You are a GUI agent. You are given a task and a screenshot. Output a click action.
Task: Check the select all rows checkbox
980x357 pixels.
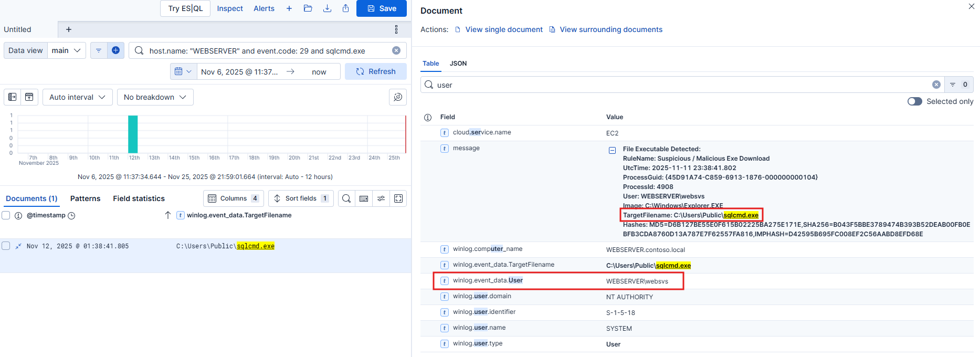click(x=6, y=215)
